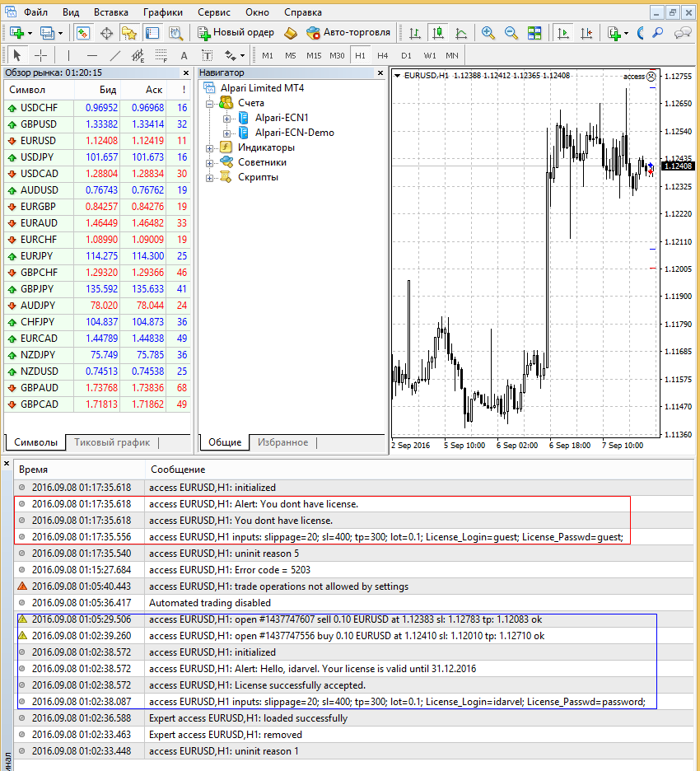Toggle the Market Watch window button
The width and height of the screenshot is (700, 771).
coord(82,33)
